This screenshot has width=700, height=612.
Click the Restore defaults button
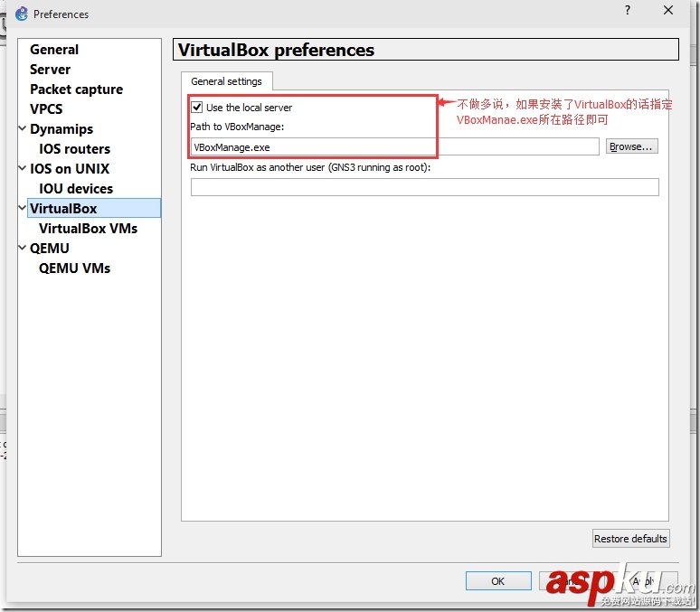pos(630,539)
